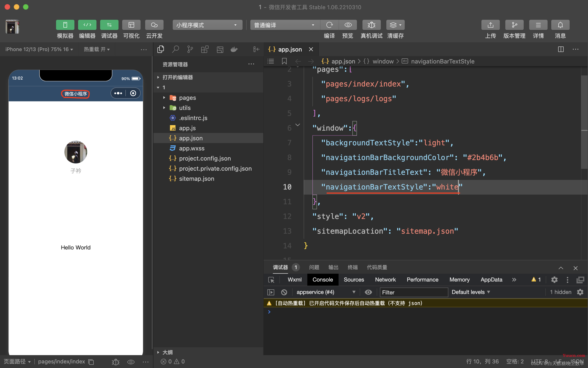
Task: Toggle the live expression eye icon
Action: pyautogui.click(x=368, y=292)
